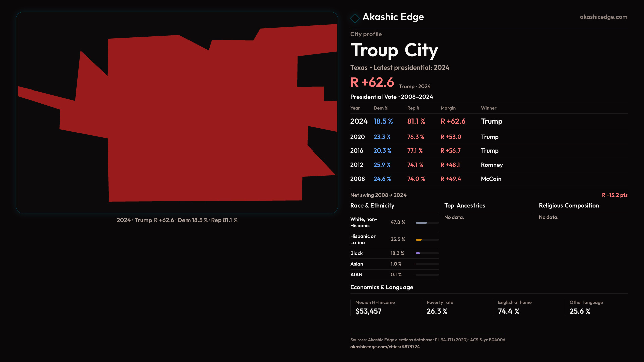
Task: Click the R +13.2 pts net swing value
Action: [x=614, y=195]
